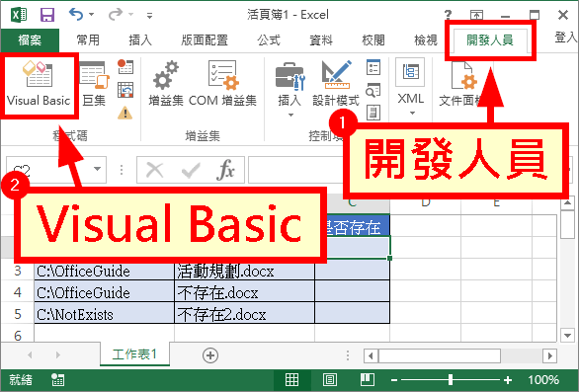Toggle Use Relative References icon
Screen dimensions: 579x392
125,90
